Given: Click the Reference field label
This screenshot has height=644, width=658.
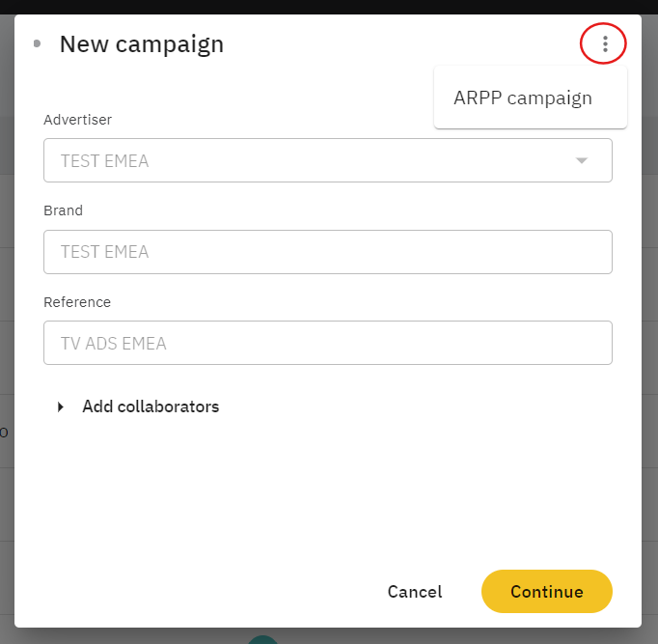Looking at the screenshot, I should coord(77,301).
